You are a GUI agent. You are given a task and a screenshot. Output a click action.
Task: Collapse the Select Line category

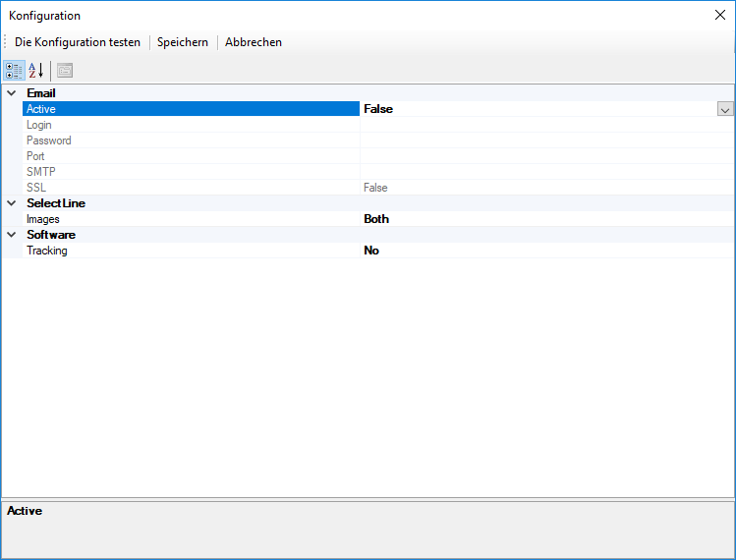[x=12, y=203]
